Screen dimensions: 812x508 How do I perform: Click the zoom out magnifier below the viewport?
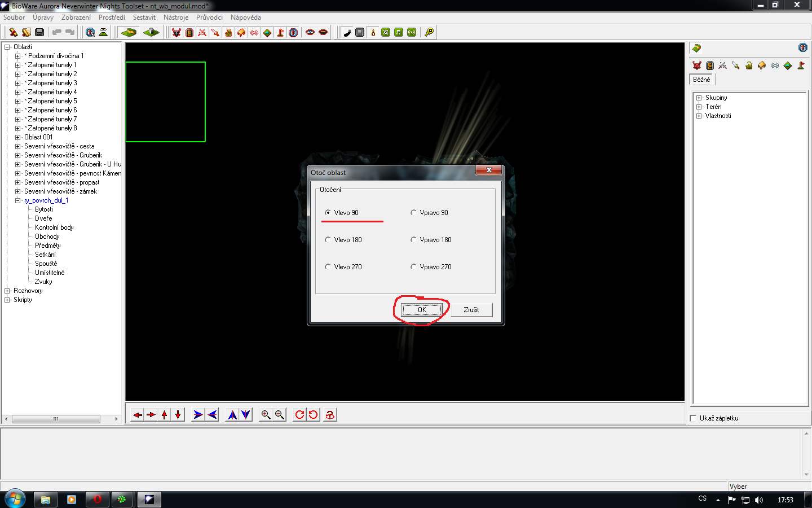tap(279, 415)
